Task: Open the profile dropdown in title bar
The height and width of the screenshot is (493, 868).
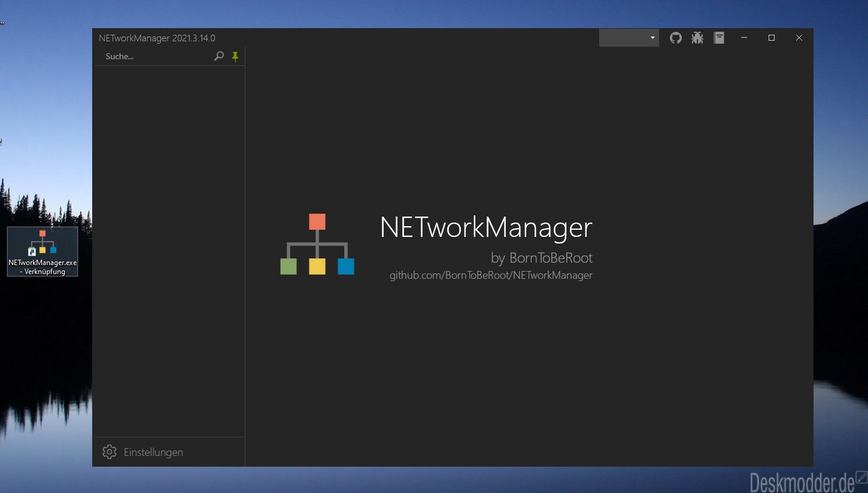Action: click(x=629, y=38)
